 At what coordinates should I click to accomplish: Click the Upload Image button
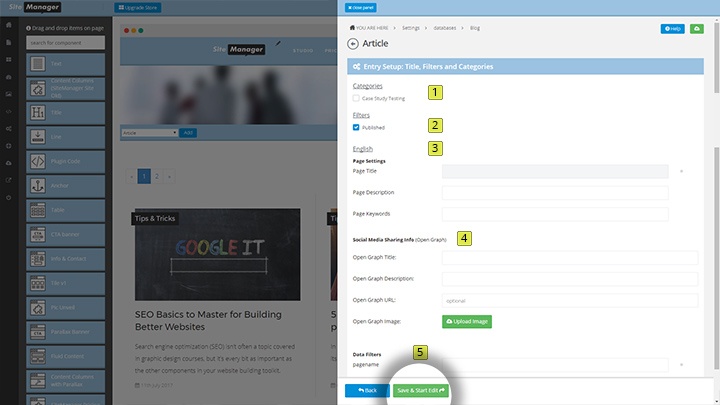coord(467,321)
